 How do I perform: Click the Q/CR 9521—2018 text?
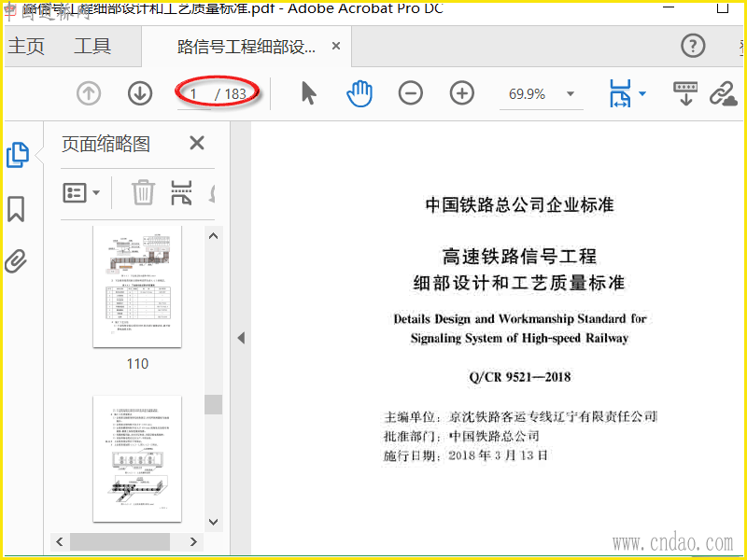click(x=520, y=377)
